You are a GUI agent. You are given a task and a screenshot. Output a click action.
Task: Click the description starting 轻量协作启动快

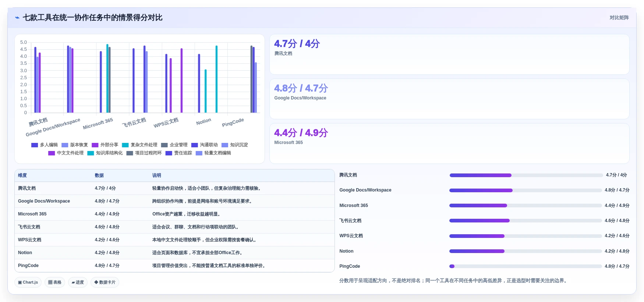click(x=208, y=189)
